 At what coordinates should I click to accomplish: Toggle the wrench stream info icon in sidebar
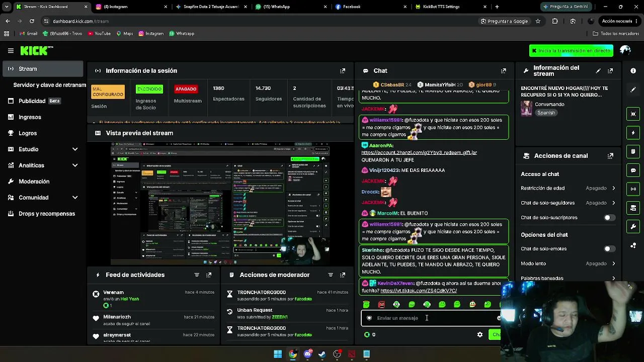633,227
